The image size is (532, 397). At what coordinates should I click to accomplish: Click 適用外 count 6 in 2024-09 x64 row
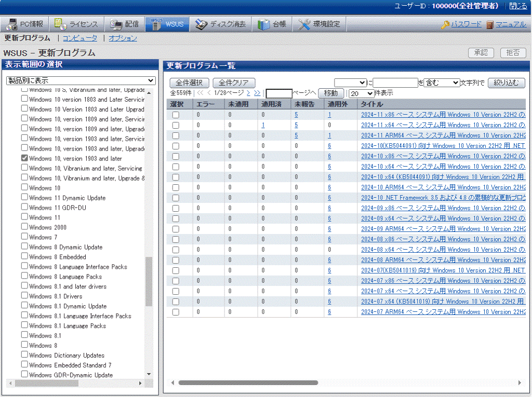329,218
